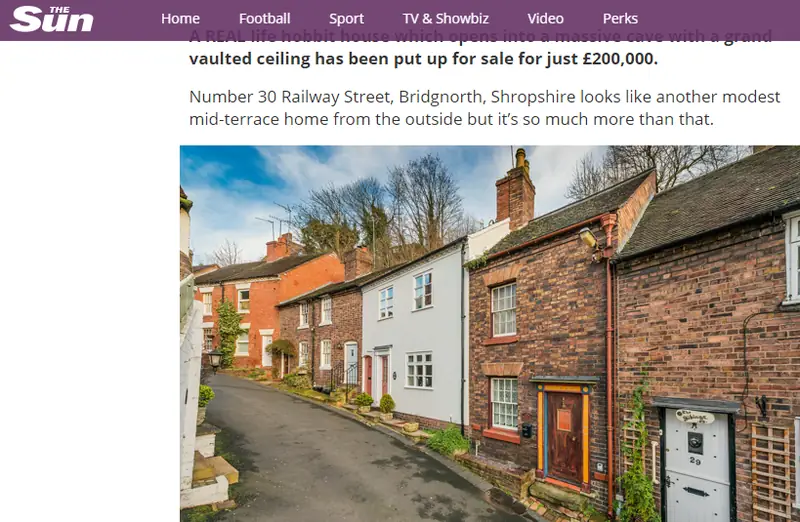The image size is (800, 522).
Task: Click the floodlight on the brick house
Action: pos(588,238)
